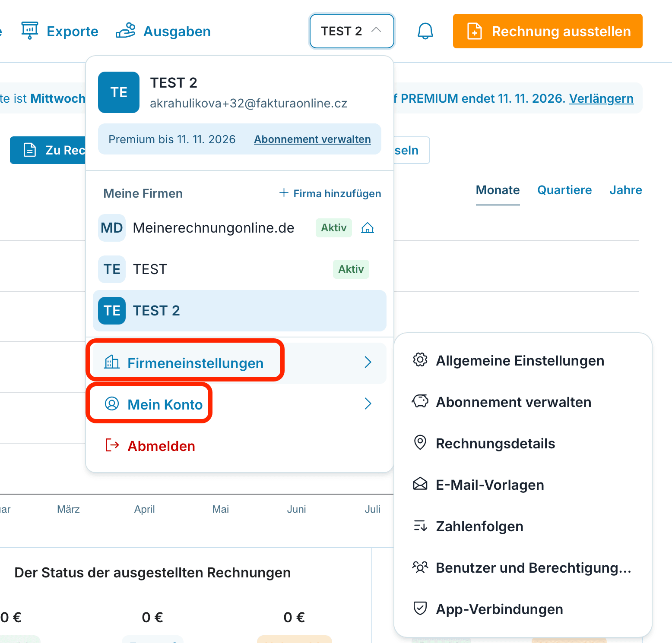This screenshot has width=672, height=643.
Task: Click the location pin icon for Rechnungsdetails
Action: point(420,443)
